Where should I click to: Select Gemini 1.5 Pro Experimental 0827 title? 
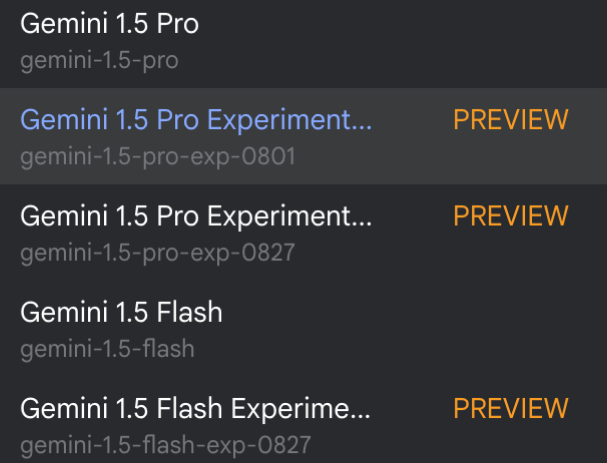click(x=195, y=216)
